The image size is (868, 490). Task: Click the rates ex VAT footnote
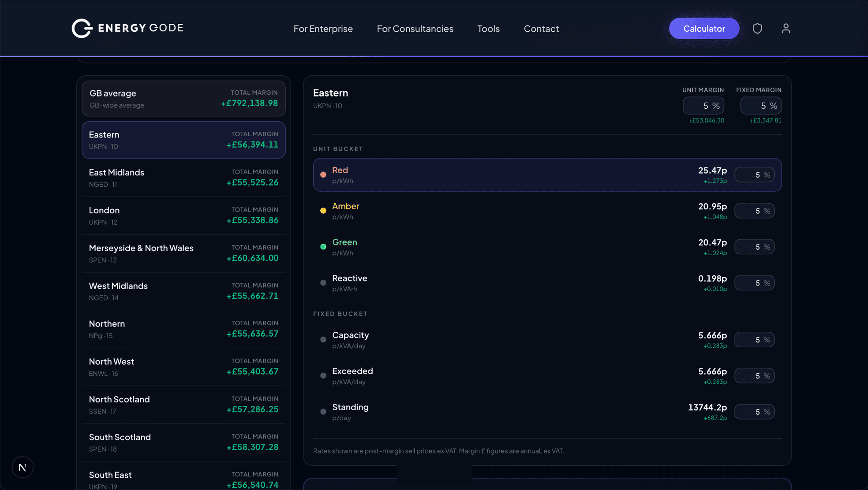coord(438,451)
